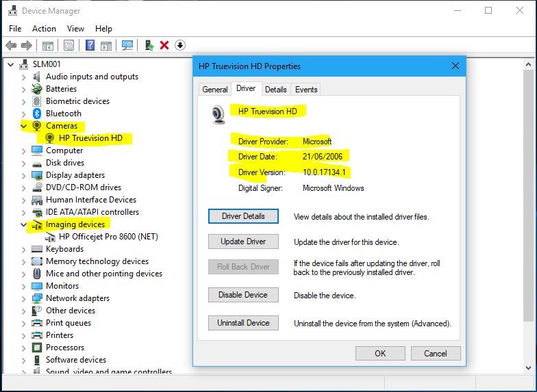
Task: Collapse the Imaging devices category
Action: click(x=23, y=224)
